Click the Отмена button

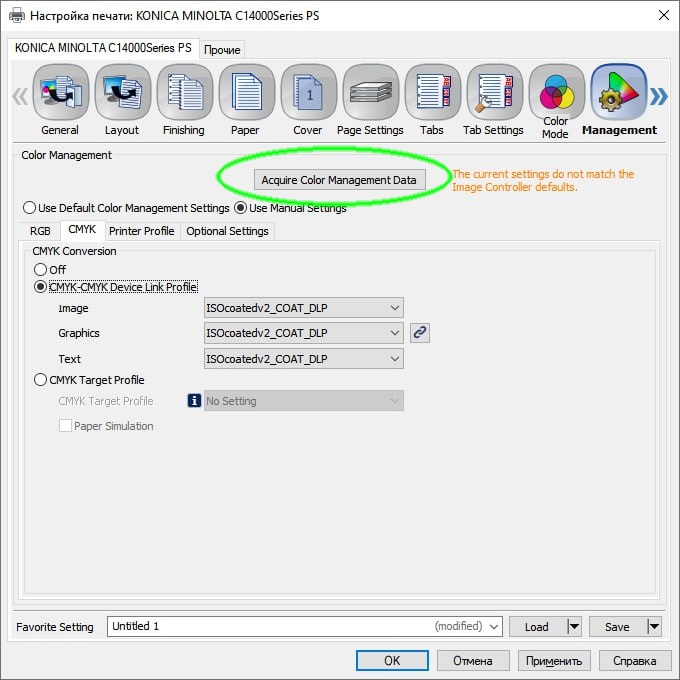click(473, 660)
